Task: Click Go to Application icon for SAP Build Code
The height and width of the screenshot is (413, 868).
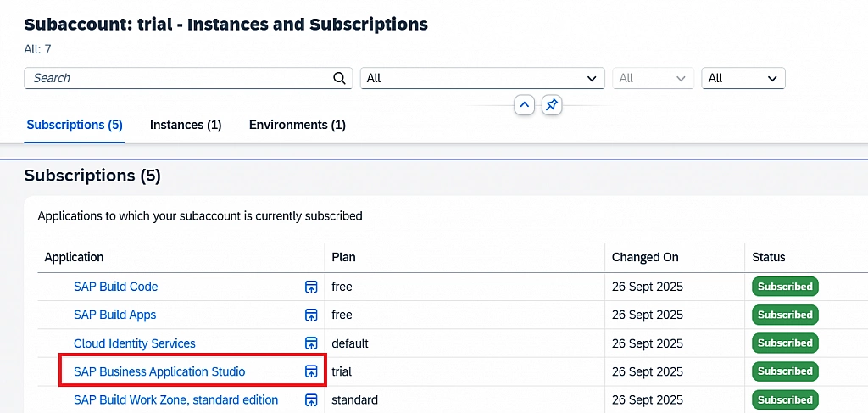Action: pyautogui.click(x=311, y=287)
